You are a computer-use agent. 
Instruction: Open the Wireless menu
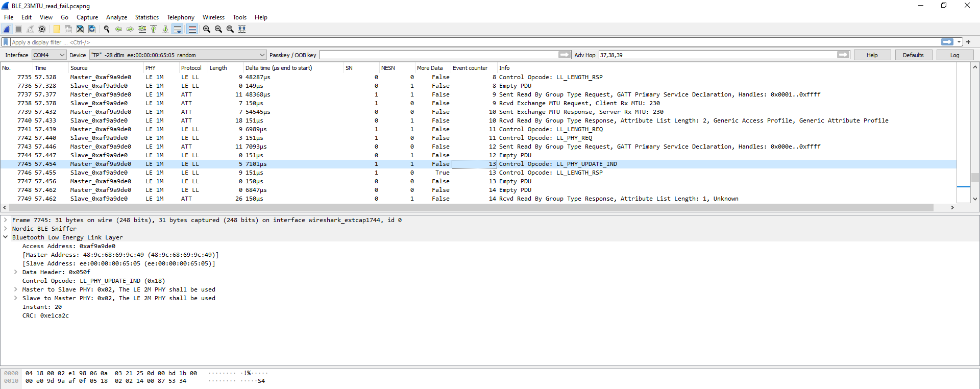213,17
